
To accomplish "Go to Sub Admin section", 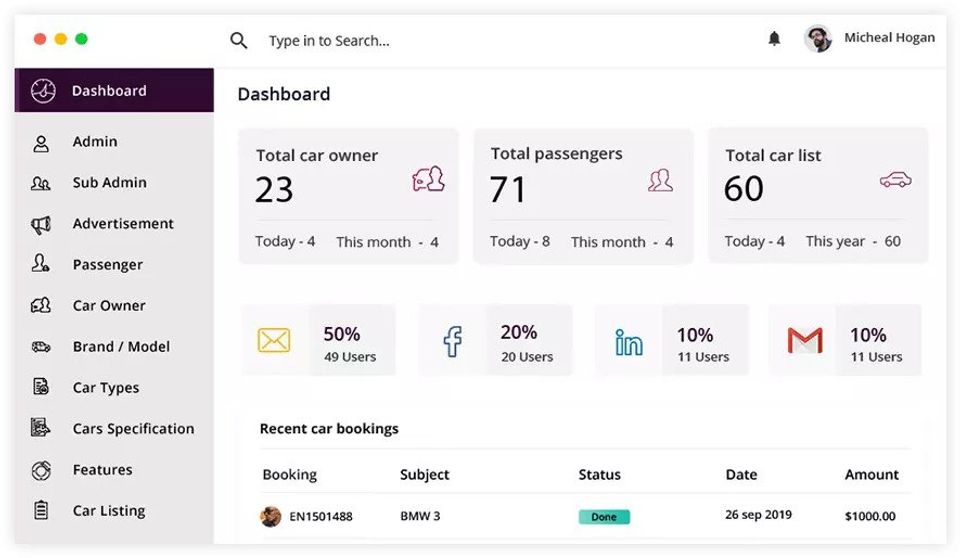I will pos(109,183).
